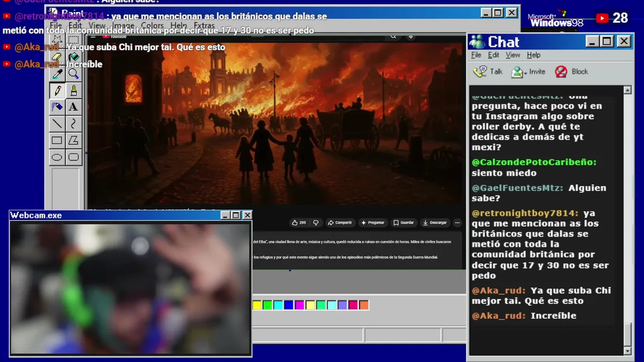
Task: Click the @CalzondePotoCaribeño username in Chat
Action: tap(534, 162)
